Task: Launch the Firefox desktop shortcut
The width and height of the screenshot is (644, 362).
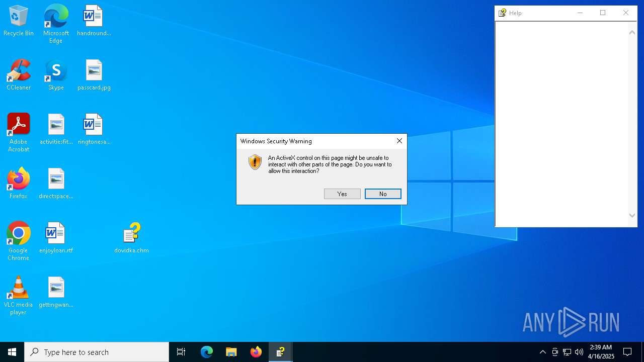Action: click(19, 184)
